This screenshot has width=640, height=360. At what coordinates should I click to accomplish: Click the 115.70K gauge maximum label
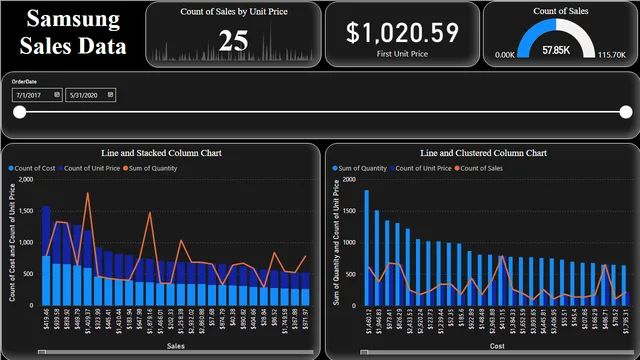[x=611, y=55]
